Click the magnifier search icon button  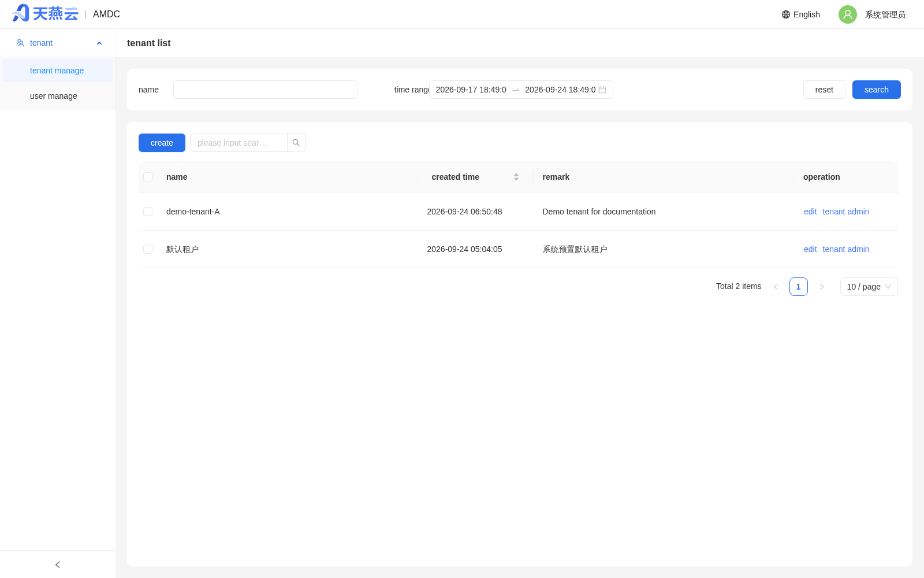tap(296, 143)
